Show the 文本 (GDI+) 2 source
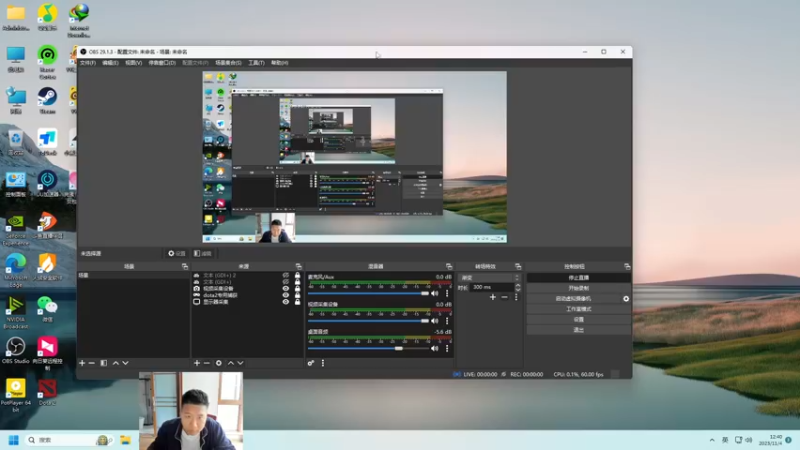This screenshot has width=800, height=450. tap(286, 275)
